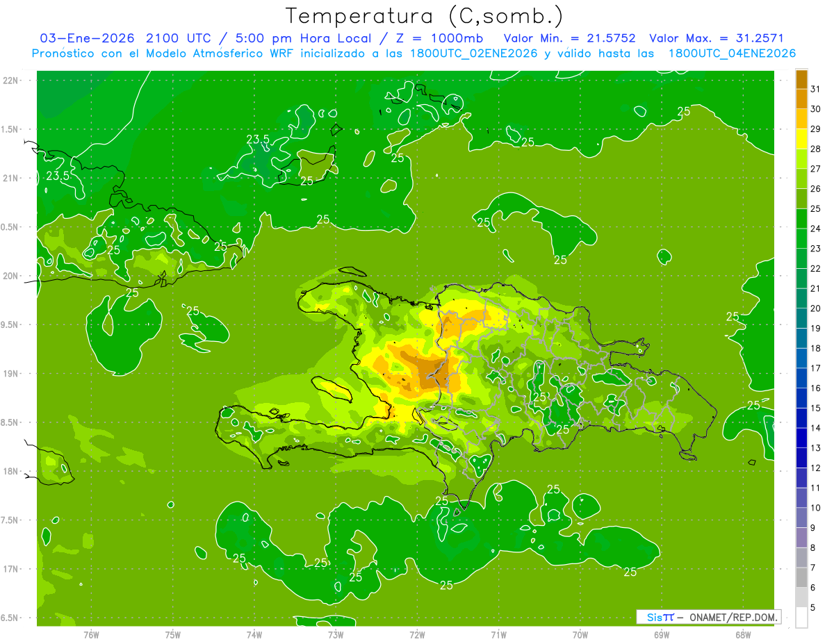Click the "70W" longitude label

[580, 634]
